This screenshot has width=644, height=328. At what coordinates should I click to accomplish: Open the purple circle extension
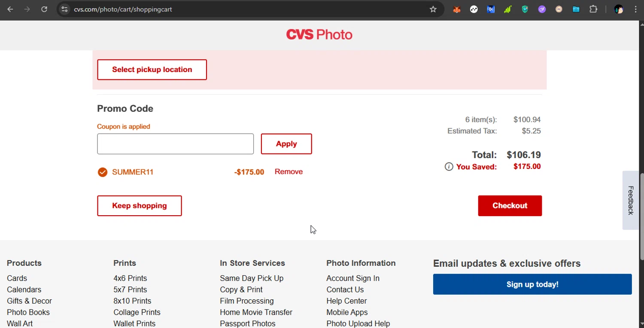pyautogui.click(x=542, y=9)
